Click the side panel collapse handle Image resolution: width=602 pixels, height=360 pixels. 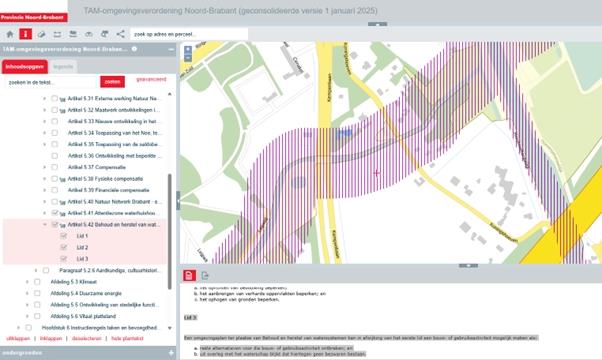click(178, 200)
